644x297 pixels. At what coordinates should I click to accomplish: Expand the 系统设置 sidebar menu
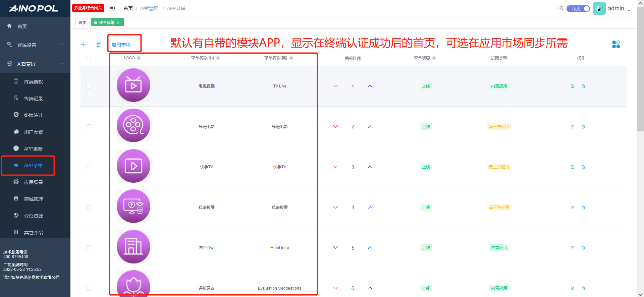(x=35, y=45)
